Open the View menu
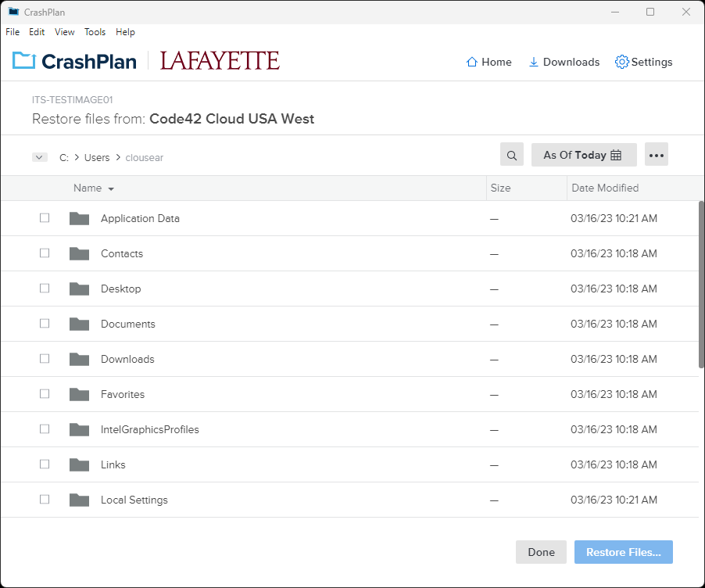The width and height of the screenshot is (705, 588). pyautogui.click(x=64, y=32)
